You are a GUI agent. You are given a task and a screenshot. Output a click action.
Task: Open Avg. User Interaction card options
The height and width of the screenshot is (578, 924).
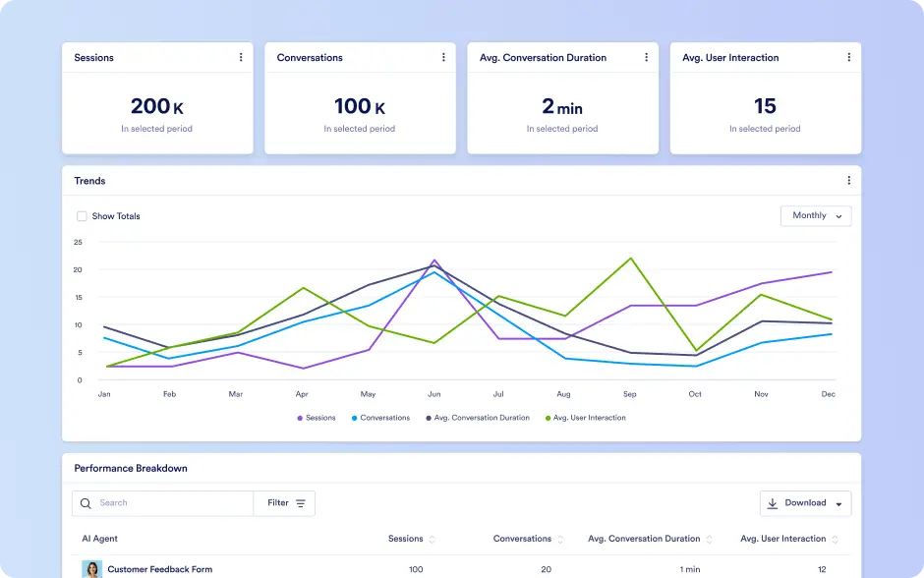pyautogui.click(x=848, y=57)
